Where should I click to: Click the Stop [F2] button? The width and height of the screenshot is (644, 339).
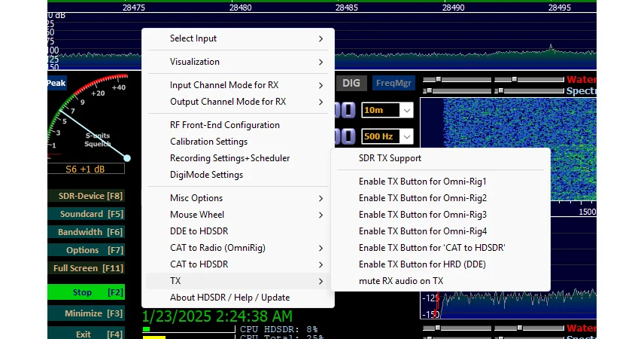[x=86, y=292]
